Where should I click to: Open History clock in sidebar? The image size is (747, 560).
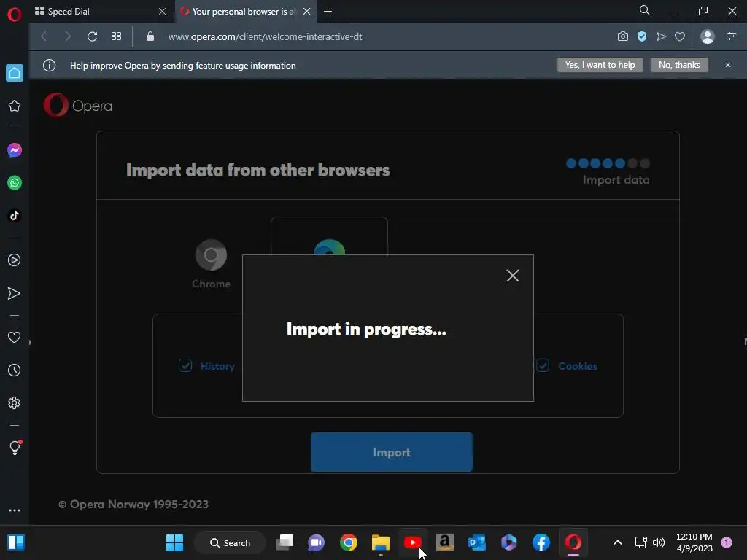click(15, 370)
